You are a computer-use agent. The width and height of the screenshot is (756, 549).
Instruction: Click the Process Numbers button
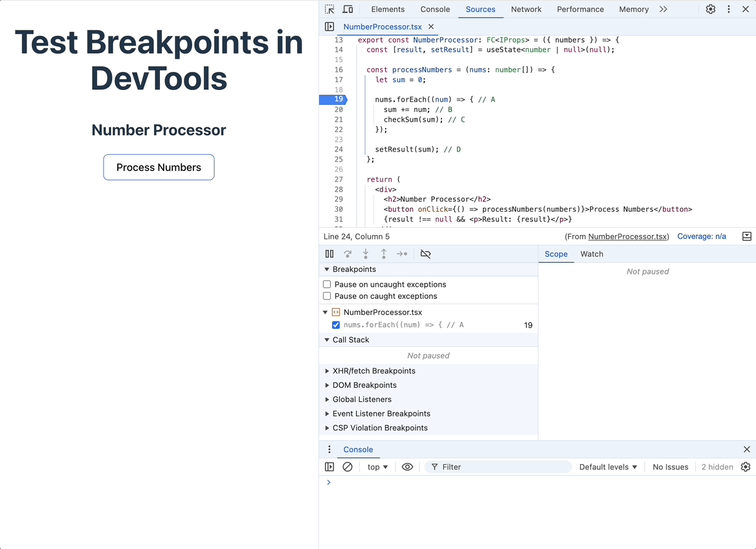click(x=159, y=168)
